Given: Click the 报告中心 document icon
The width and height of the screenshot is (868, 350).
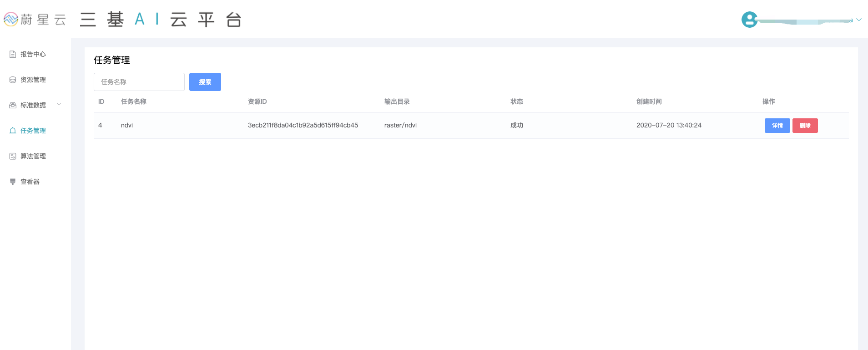Looking at the screenshot, I should pyautogui.click(x=13, y=54).
